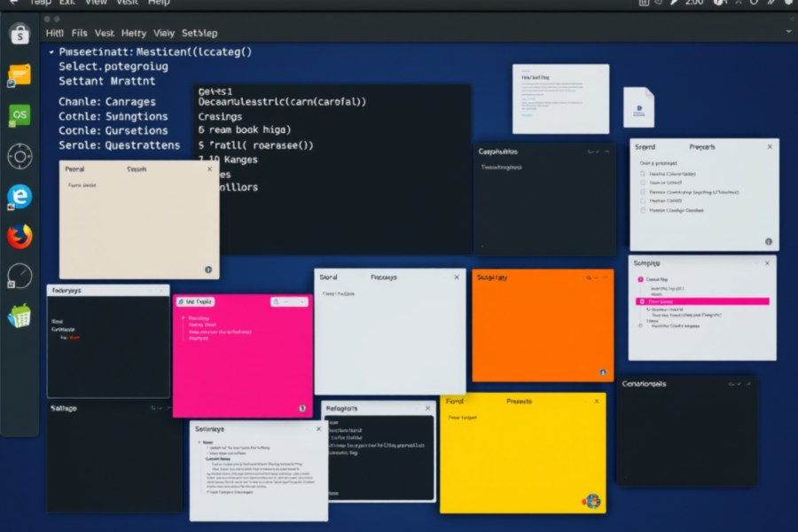Click the round gauge icon in dock
This screenshot has width=798, height=532.
[20, 276]
